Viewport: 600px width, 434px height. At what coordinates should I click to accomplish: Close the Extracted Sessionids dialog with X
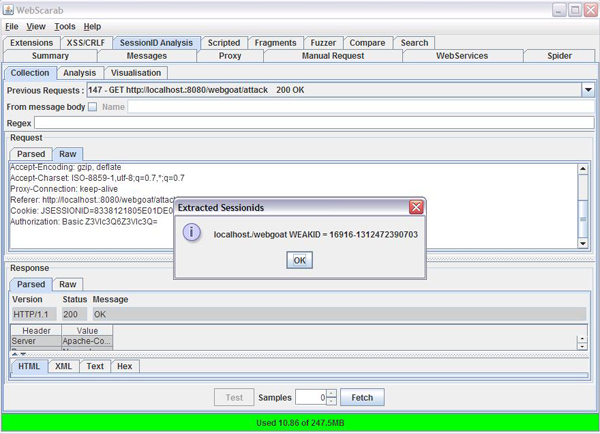pos(416,207)
